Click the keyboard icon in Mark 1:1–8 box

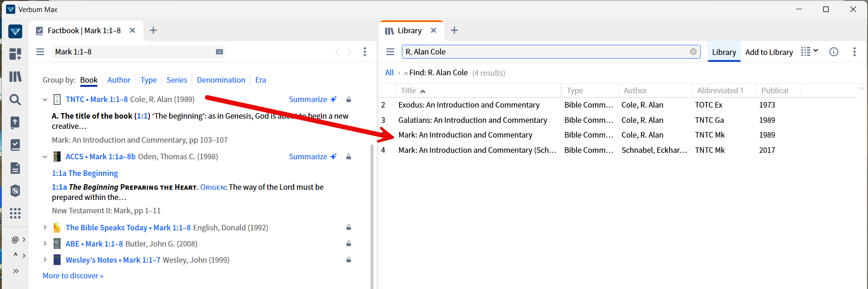click(x=220, y=52)
